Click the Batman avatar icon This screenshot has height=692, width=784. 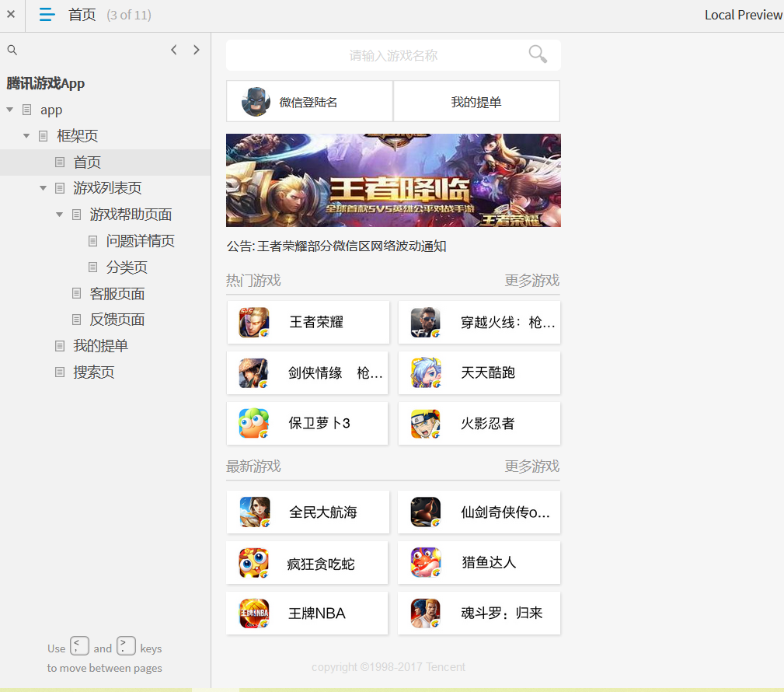256,102
